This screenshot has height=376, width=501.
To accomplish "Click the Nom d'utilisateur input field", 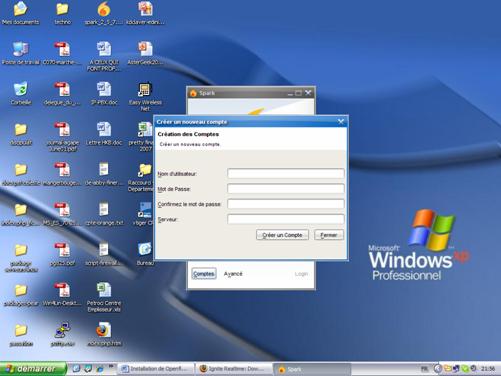I will pos(286,173).
